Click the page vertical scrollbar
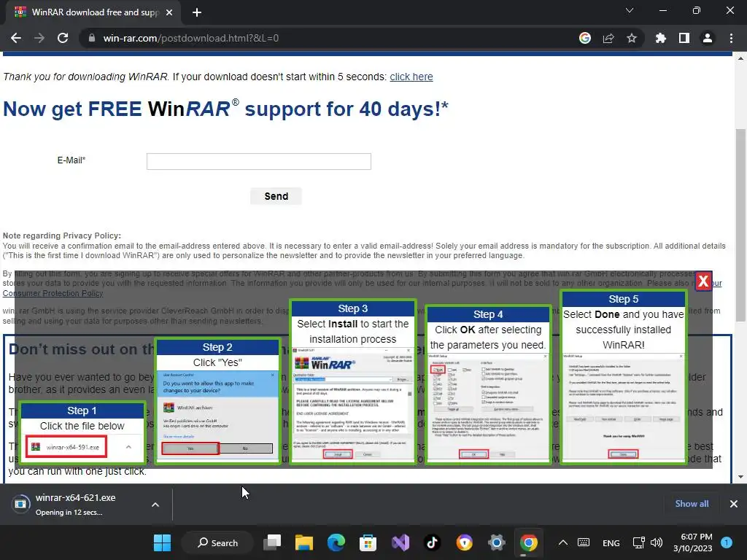Screen dimensions: 747x560 [x=740, y=225]
